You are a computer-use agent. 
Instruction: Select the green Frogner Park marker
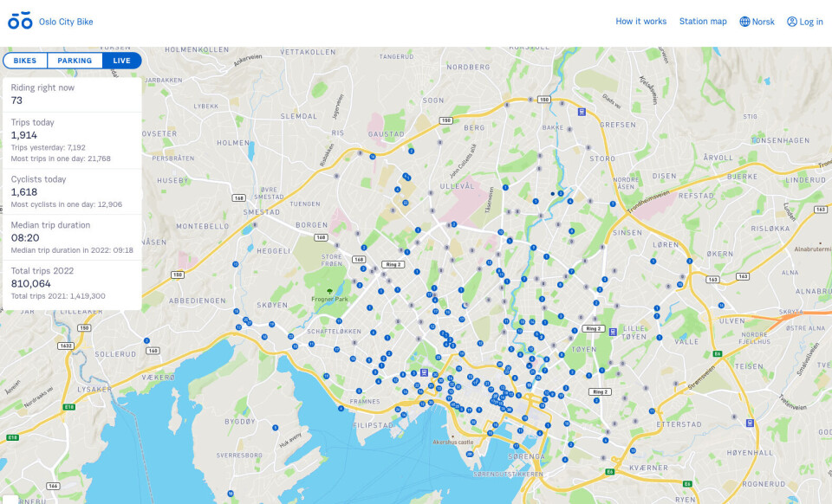pyautogui.click(x=329, y=292)
